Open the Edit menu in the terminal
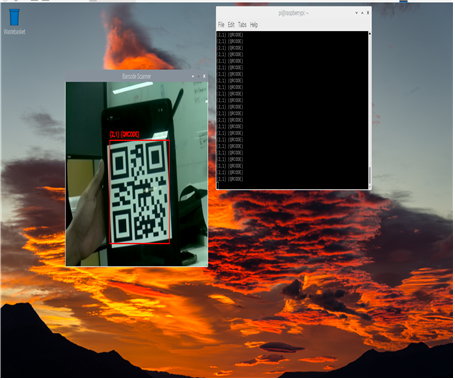 click(231, 25)
